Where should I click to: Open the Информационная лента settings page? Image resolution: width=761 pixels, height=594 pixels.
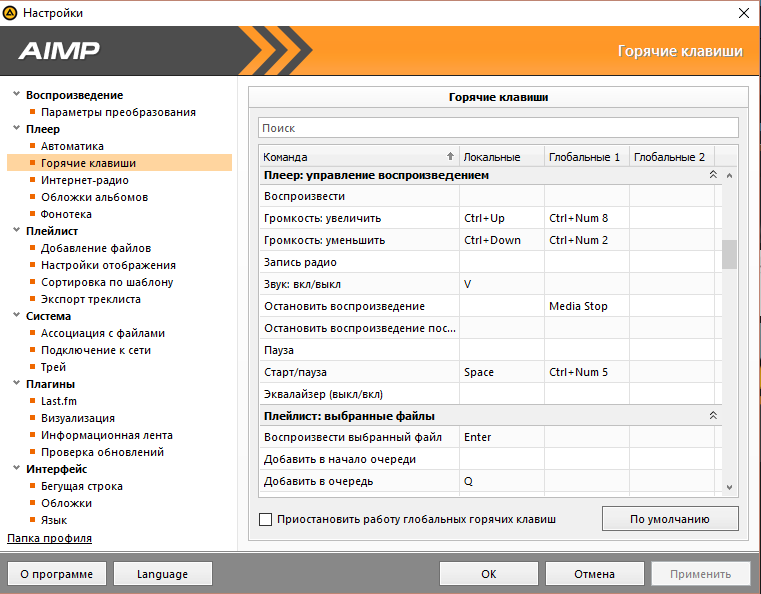pos(107,435)
